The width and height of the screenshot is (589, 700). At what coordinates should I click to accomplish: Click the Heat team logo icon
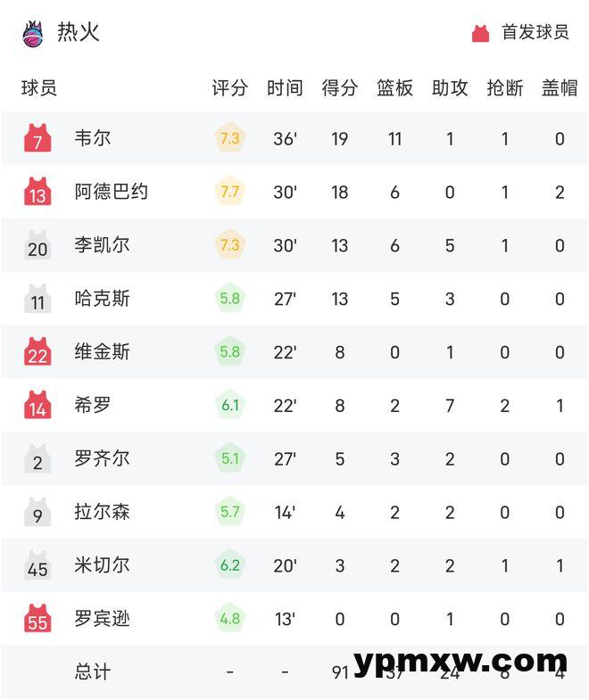pyautogui.click(x=32, y=33)
